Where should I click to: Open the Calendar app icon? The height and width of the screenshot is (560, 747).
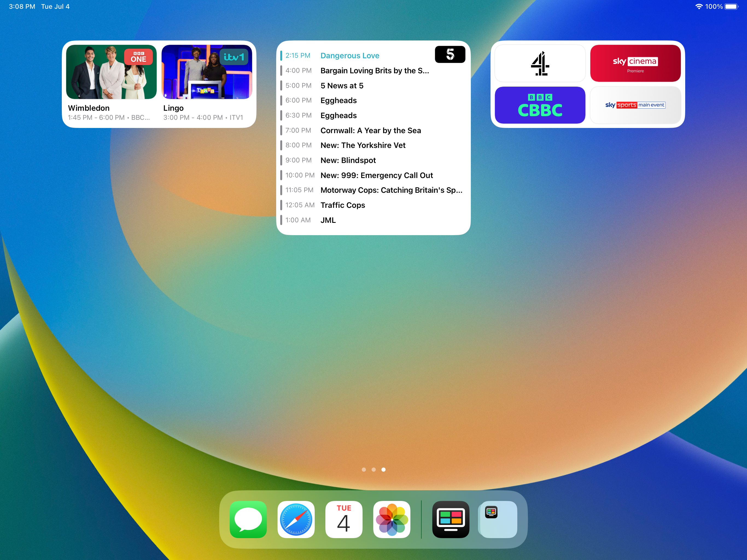tap(344, 519)
